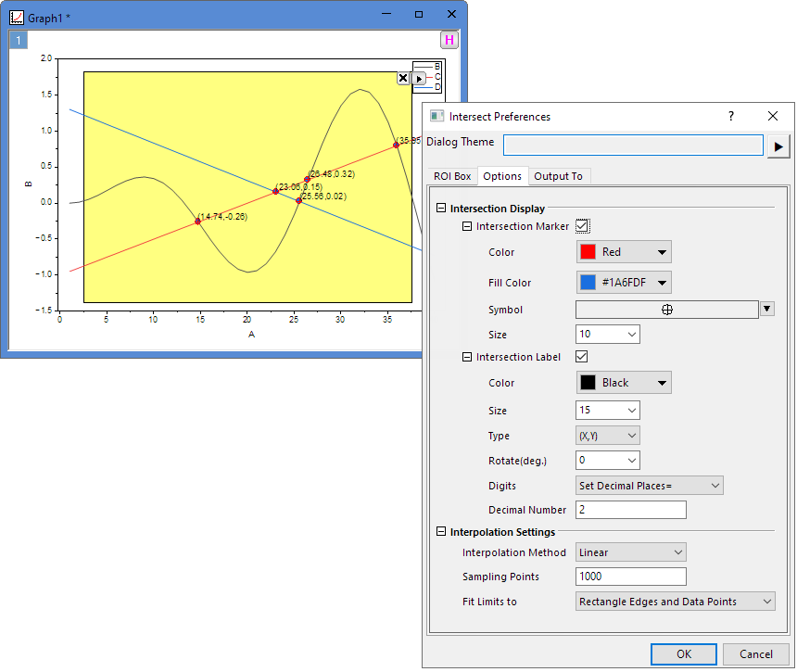
Task: Open the marker Color dropdown showing Red
Action: 624,252
